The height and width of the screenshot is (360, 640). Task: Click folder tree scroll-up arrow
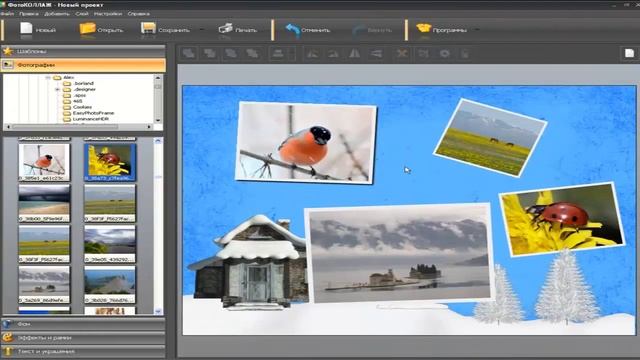point(158,78)
